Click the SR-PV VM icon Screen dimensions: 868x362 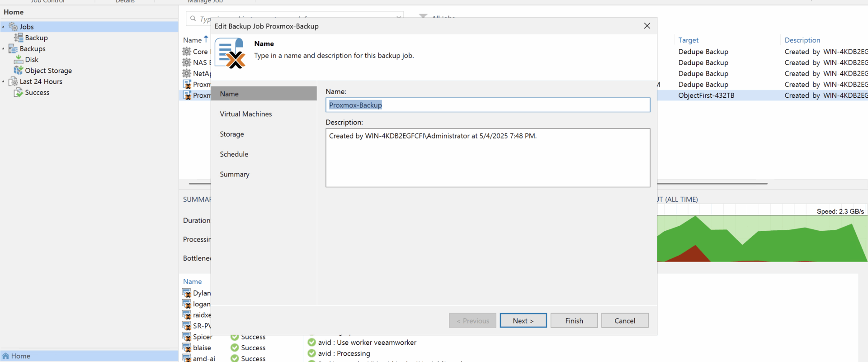click(187, 325)
